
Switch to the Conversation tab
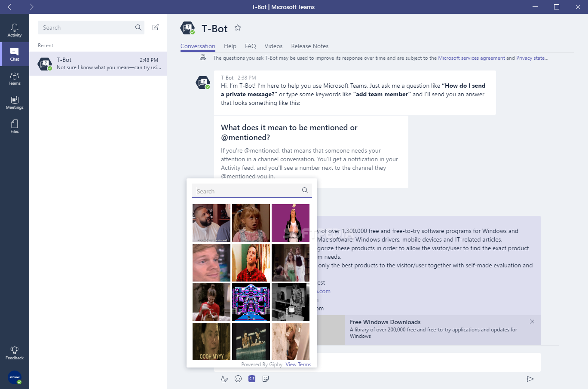coord(198,46)
